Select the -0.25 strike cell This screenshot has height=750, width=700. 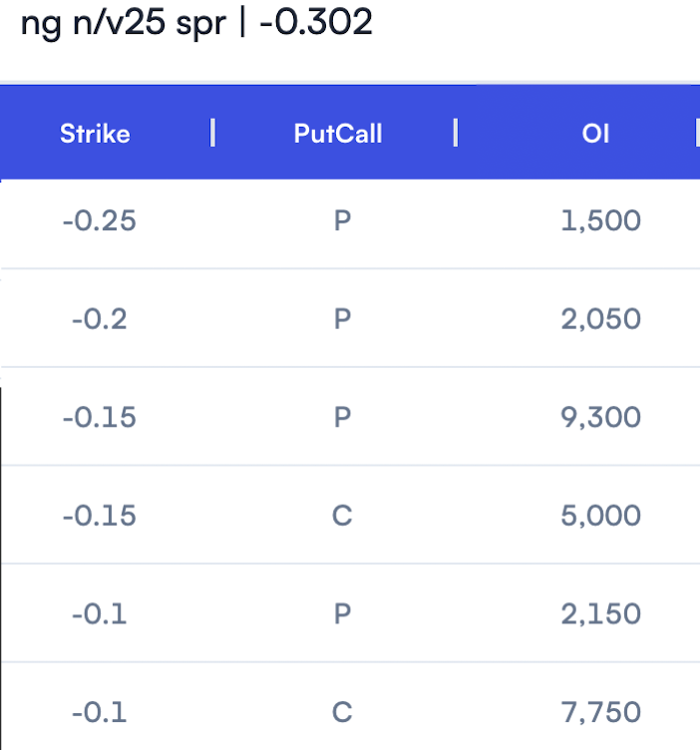[99, 221]
